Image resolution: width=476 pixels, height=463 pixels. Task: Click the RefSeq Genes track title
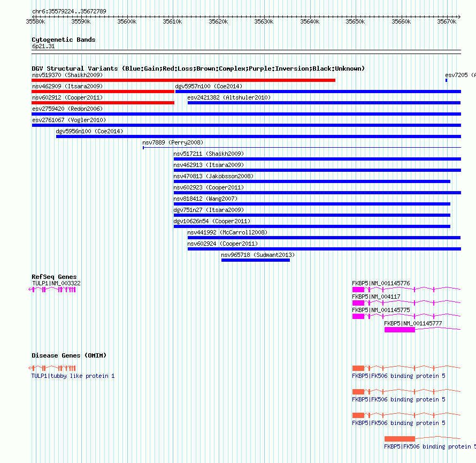(54, 277)
